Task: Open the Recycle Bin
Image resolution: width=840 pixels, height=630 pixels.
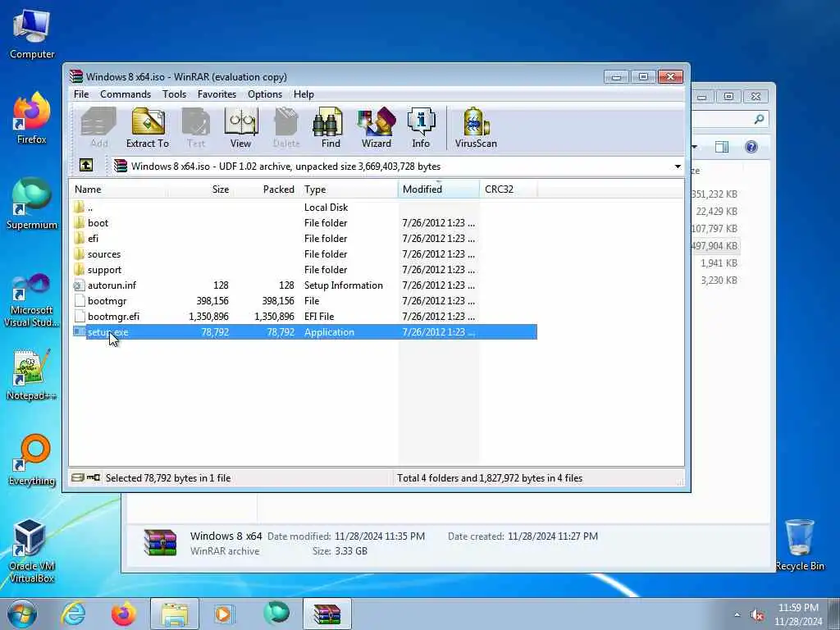Action: [x=800, y=545]
